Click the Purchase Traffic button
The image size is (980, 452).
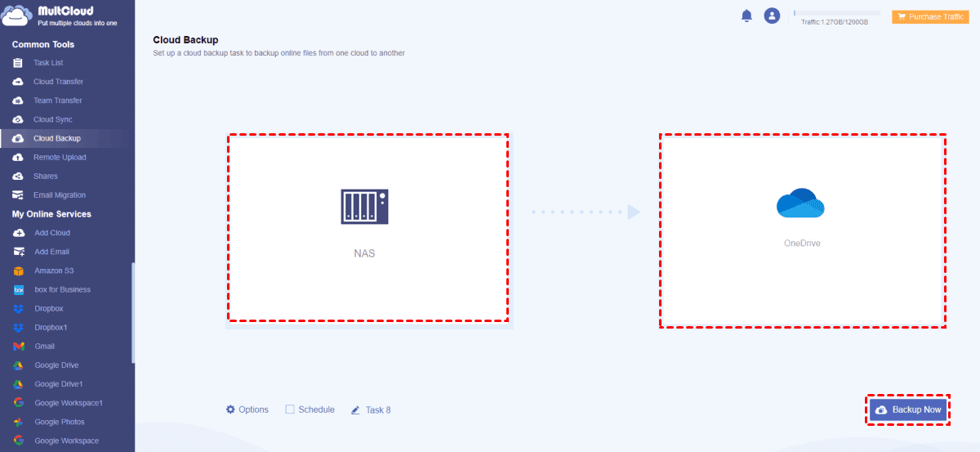pyautogui.click(x=930, y=16)
